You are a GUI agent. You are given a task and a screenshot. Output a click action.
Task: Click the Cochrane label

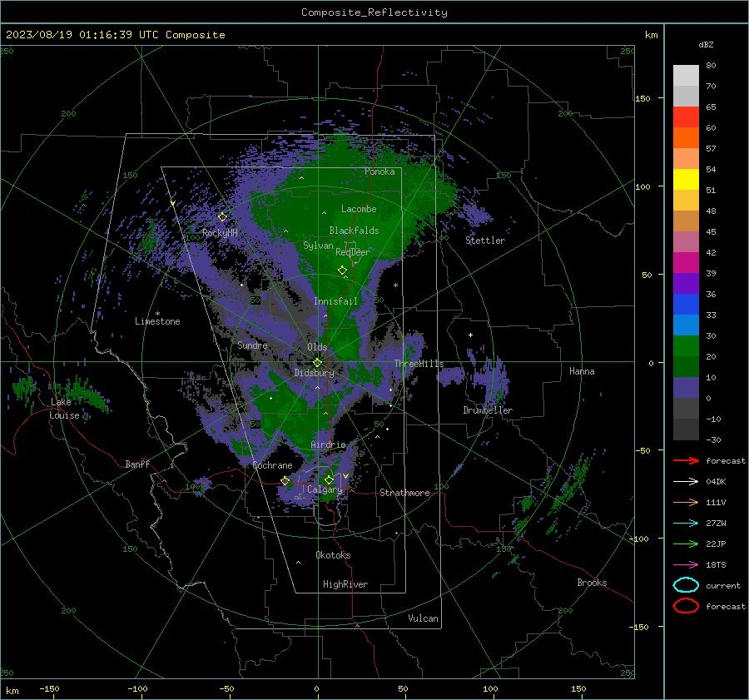(x=272, y=465)
